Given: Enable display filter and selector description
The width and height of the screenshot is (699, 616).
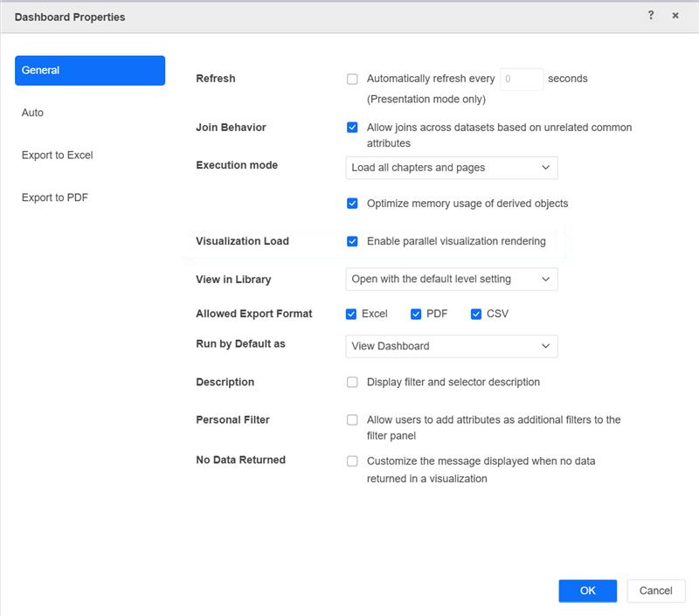Looking at the screenshot, I should pos(352,382).
